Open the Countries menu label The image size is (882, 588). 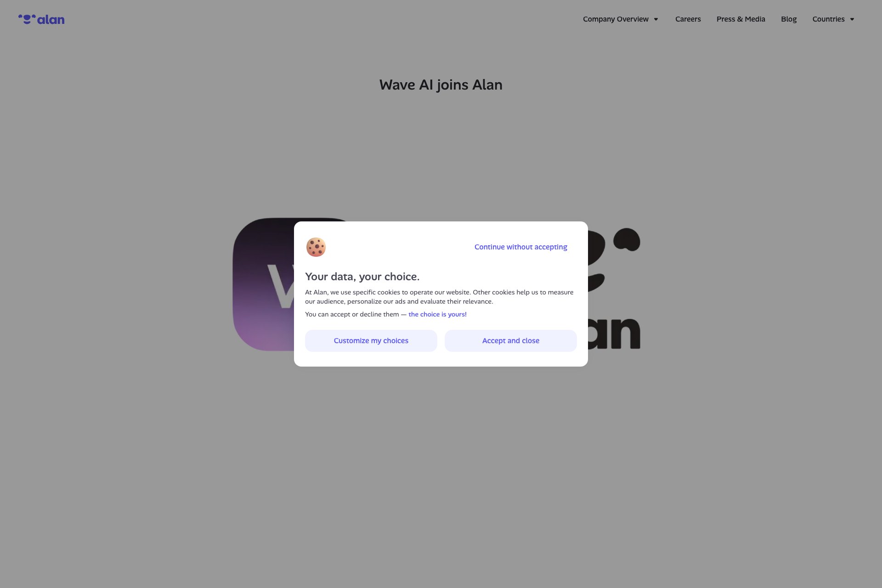point(828,19)
